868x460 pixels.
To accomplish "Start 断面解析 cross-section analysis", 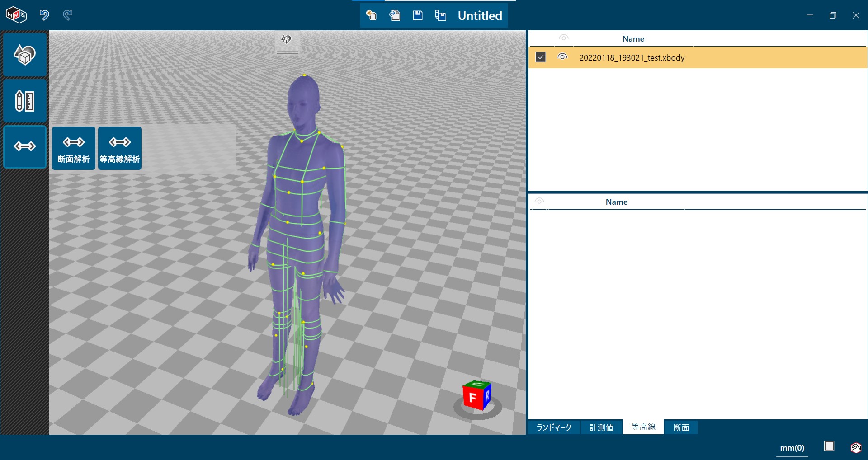I will coord(74,148).
